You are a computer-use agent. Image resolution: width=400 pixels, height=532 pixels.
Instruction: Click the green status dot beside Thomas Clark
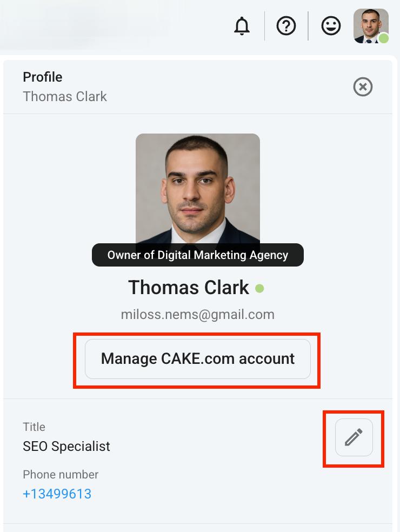[x=259, y=288]
